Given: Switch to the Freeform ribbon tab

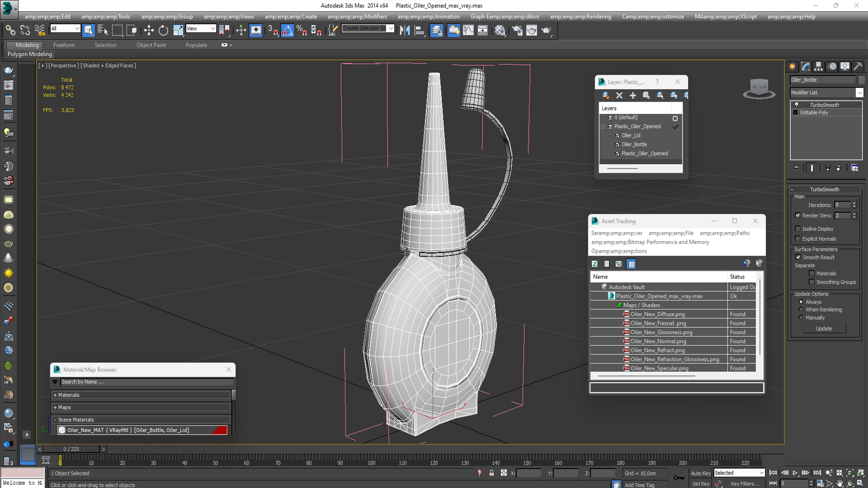Looking at the screenshot, I should pyautogui.click(x=64, y=45).
